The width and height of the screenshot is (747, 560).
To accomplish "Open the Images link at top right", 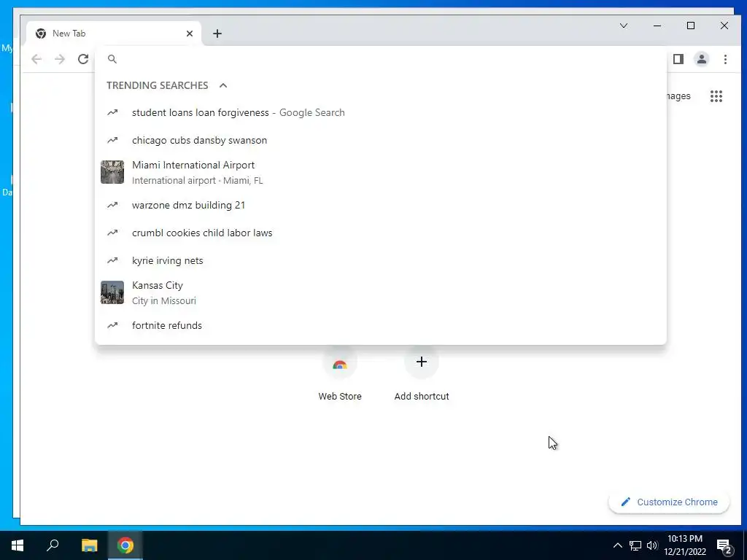I will click(678, 96).
